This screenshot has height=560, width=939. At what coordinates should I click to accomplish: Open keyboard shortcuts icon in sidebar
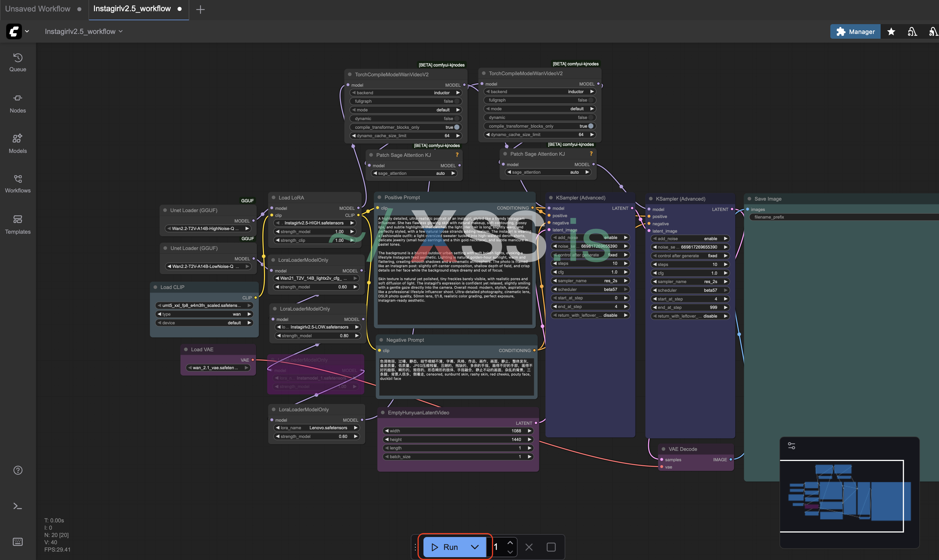click(18, 542)
